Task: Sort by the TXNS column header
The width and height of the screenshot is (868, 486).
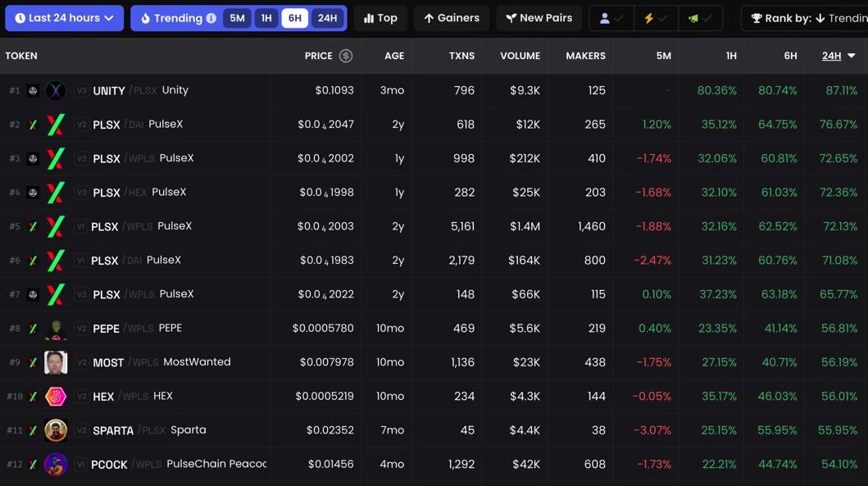Action: pyautogui.click(x=461, y=56)
